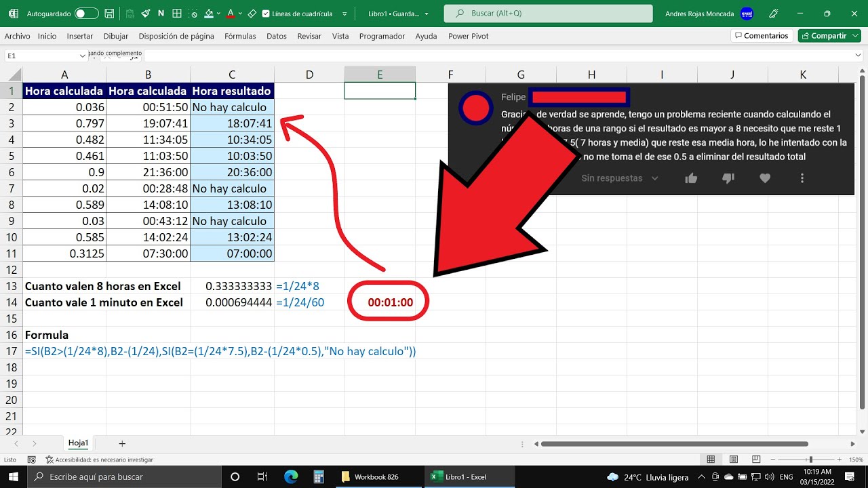868x488 pixels.
Task: Click the Clear eraser icon
Action: click(252, 14)
